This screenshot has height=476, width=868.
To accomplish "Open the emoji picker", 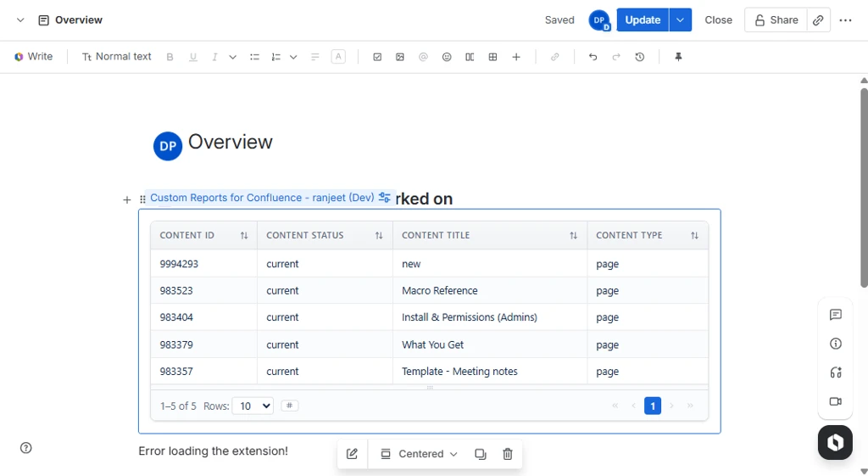I will click(x=446, y=57).
